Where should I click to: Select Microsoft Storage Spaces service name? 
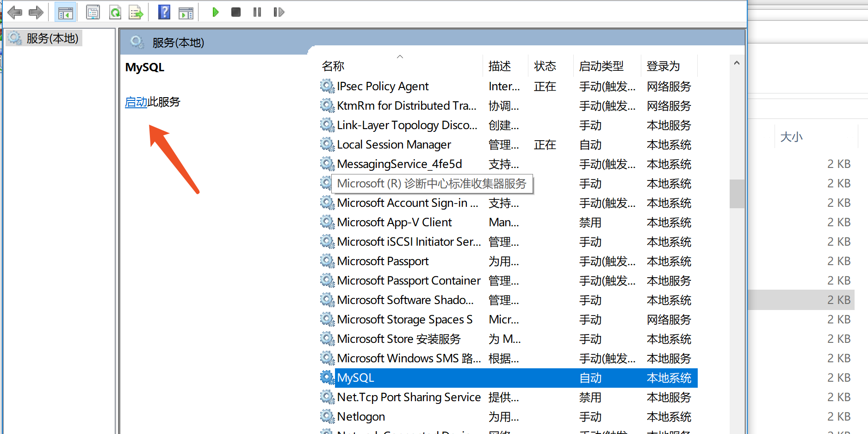pyautogui.click(x=405, y=320)
